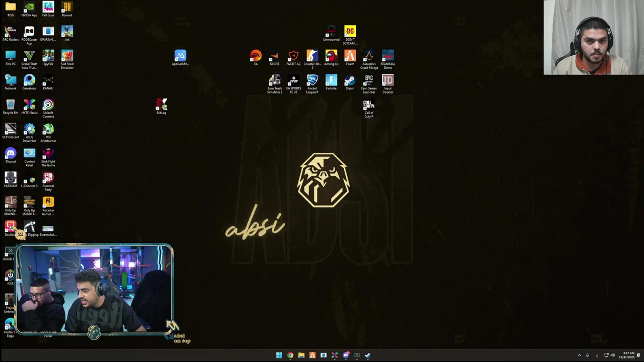
Task: Select the Pummel Party shortcut
Action: click(x=48, y=182)
